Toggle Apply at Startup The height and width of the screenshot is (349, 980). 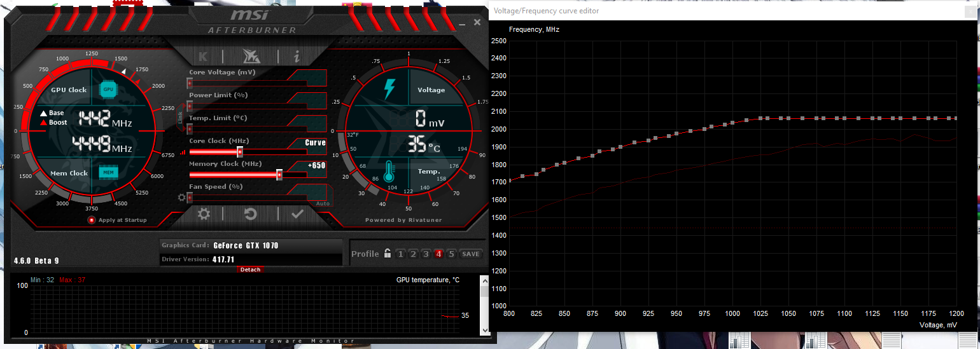[91, 220]
